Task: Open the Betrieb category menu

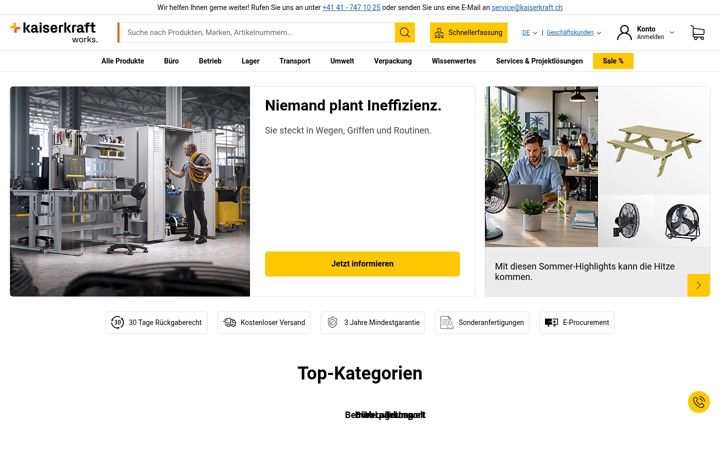Action: click(210, 61)
